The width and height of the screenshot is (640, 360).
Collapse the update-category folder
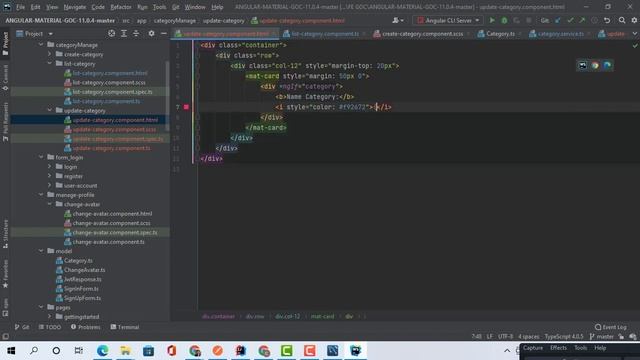49,110
